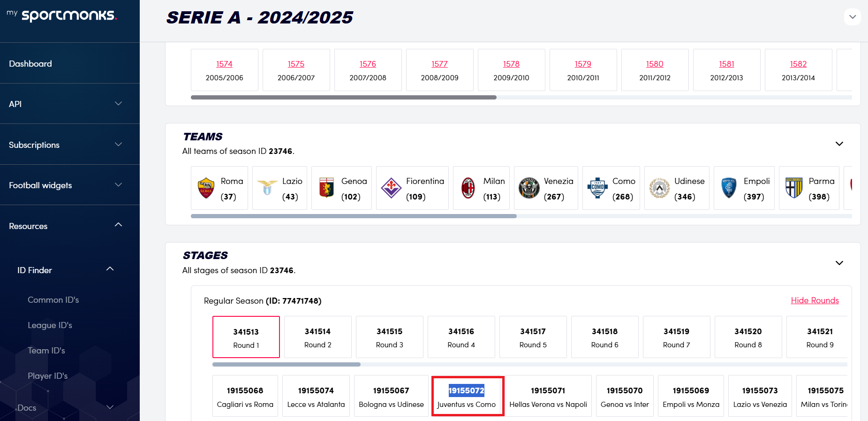Select Round 7 card 341519

coord(677,337)
